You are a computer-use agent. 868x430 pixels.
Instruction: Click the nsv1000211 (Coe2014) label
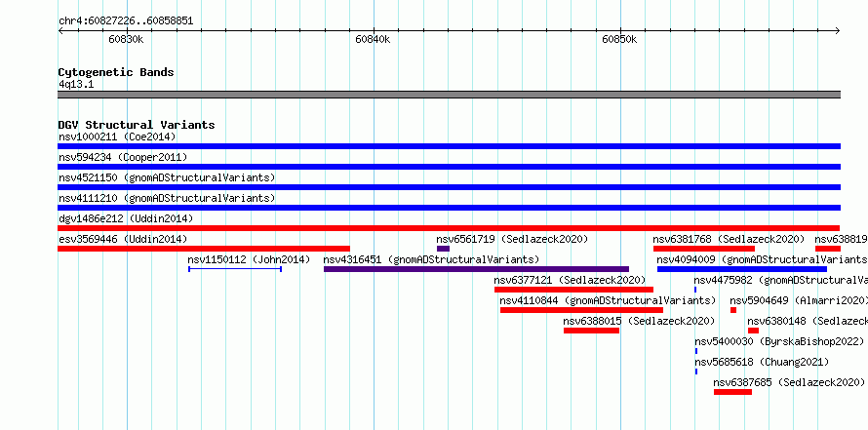117,137
